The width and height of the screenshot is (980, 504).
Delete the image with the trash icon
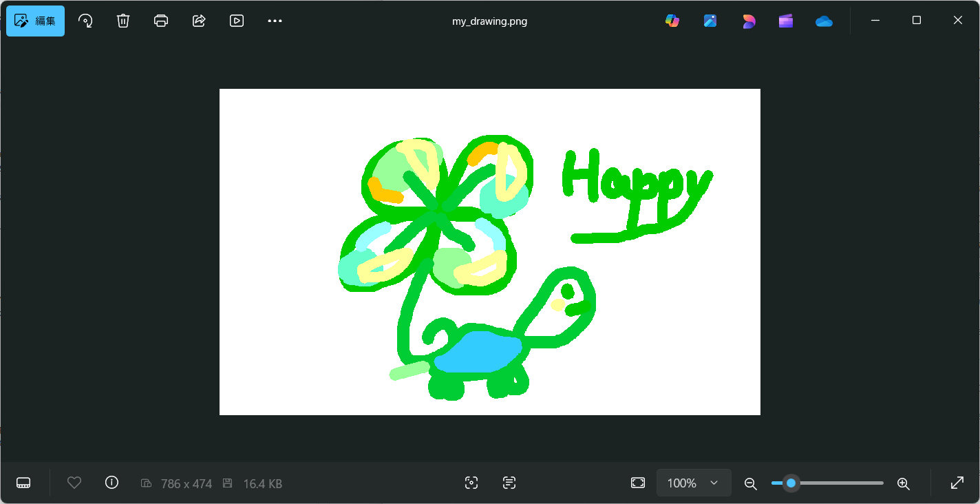click(x=123, y=21)
